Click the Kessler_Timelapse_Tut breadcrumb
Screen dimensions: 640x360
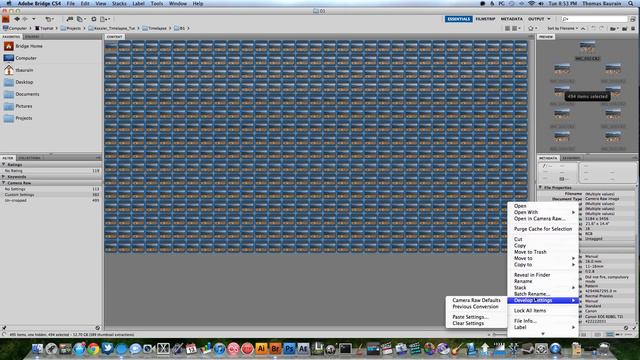point(111,29)
